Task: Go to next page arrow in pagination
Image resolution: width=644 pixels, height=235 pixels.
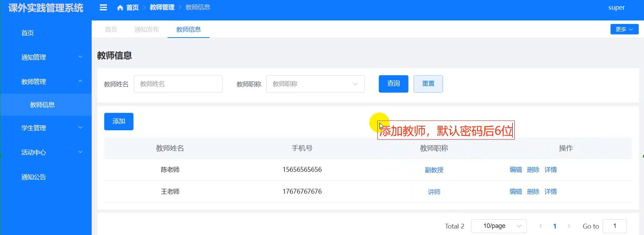Action: point(569,226)
